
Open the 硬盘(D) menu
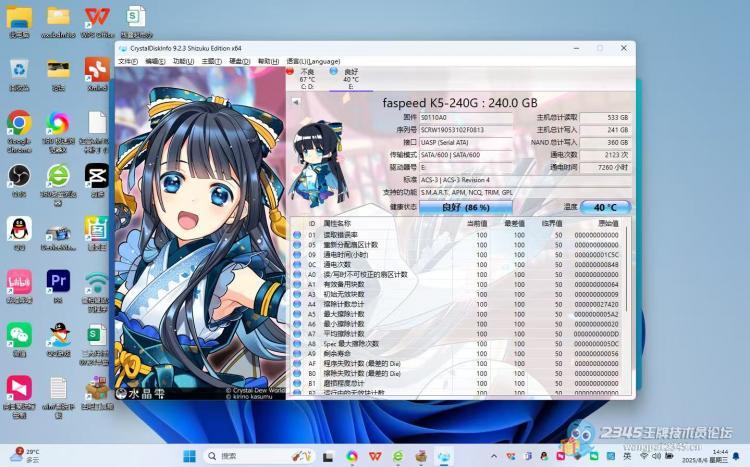click(240, 61)
